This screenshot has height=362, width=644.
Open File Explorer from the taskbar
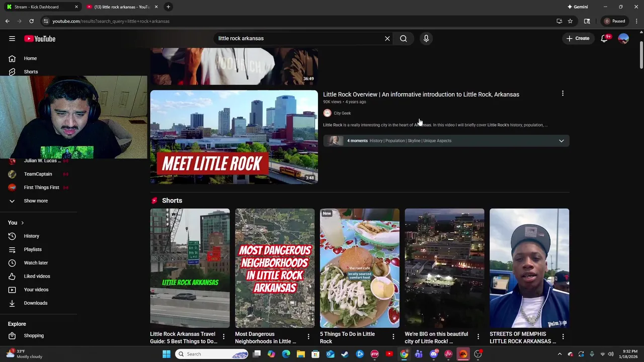(x=301, y=354)
